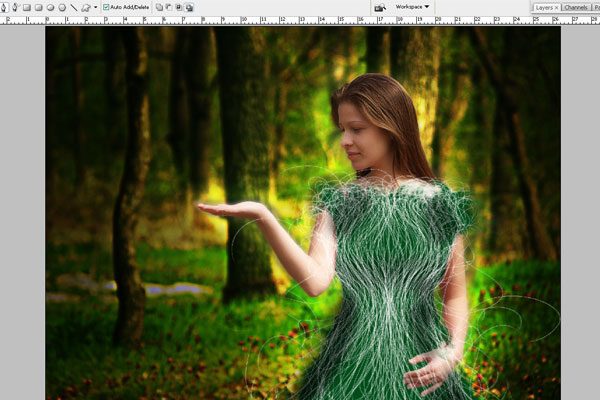
Task: Open the Workspace dropdown menu
Action: coord(412,7)
